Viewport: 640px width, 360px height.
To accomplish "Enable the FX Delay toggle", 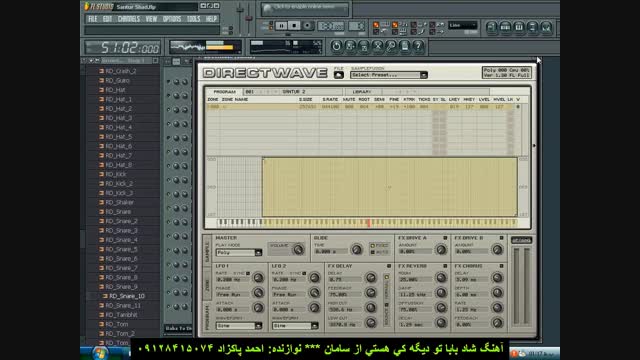I will [389, 266].
